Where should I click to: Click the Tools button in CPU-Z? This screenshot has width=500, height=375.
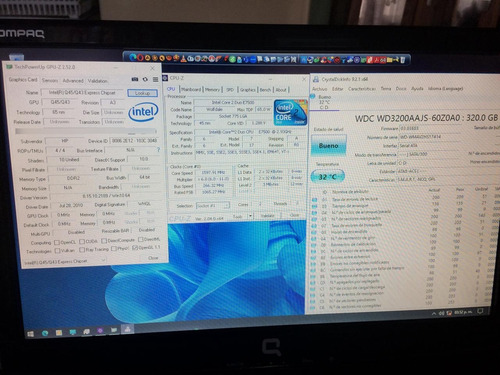[x=239, y=216]
